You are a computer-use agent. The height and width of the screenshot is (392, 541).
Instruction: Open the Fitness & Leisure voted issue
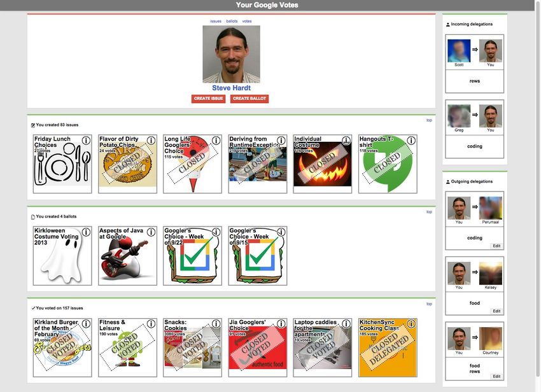(x=128, y=347)
